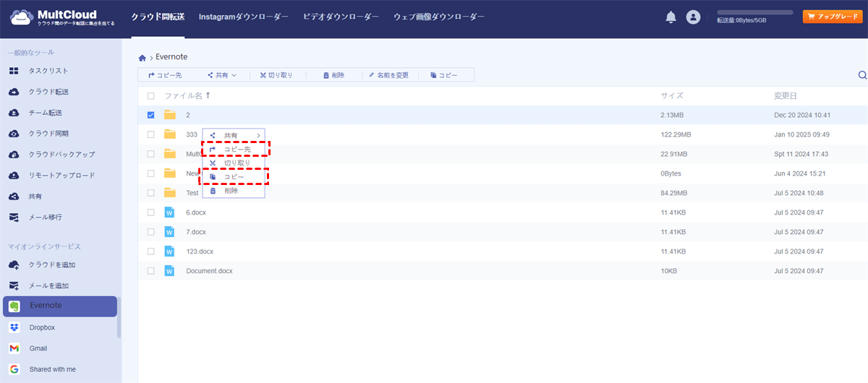Viewport: 868px width, 383px height.
Task: Switch to ウェブ画像ダウンローダー tab
Action: tap(439, 17)
